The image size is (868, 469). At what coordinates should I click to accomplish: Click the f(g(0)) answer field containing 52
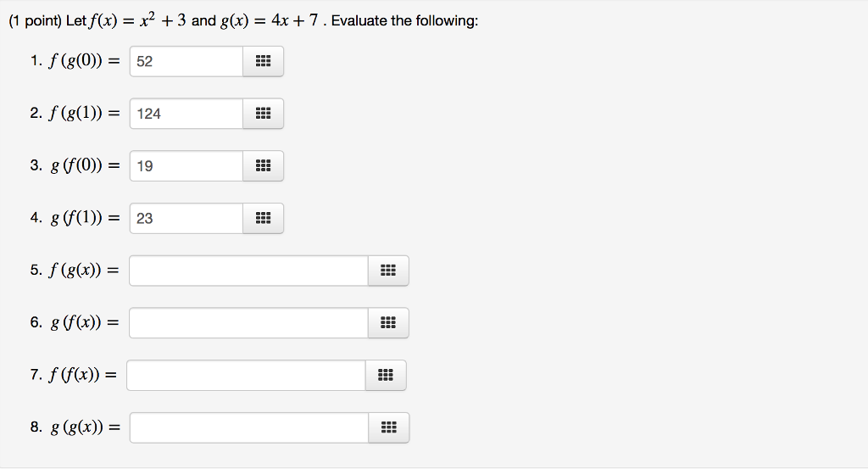(x=186, y=61)
